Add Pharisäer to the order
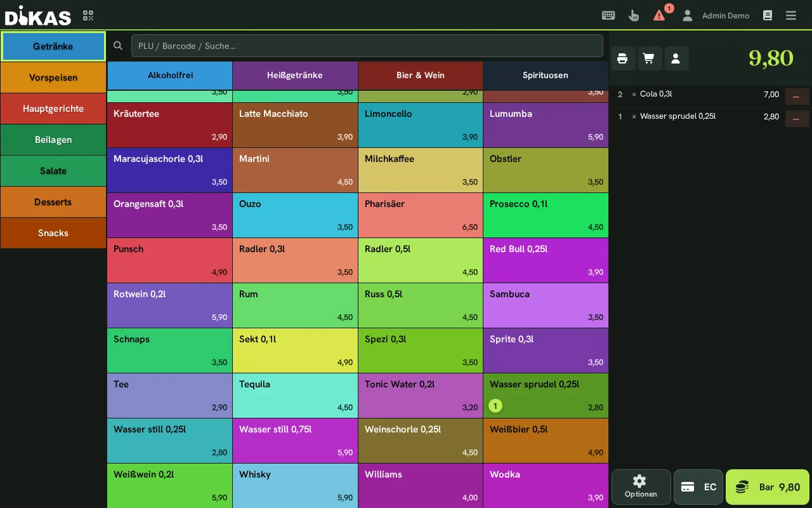Image resolution: width=812 pixels, height=508 pixels. point(421,215)
